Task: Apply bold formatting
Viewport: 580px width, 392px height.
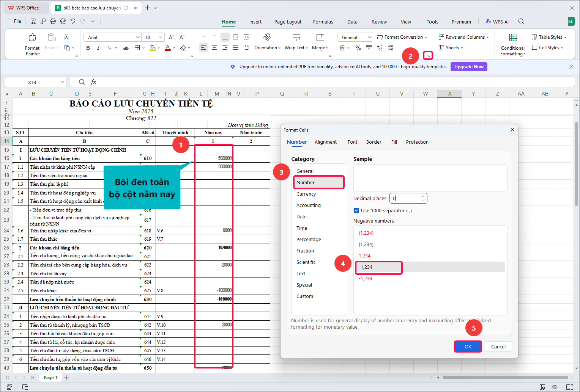Action: (x=88, y=48)
